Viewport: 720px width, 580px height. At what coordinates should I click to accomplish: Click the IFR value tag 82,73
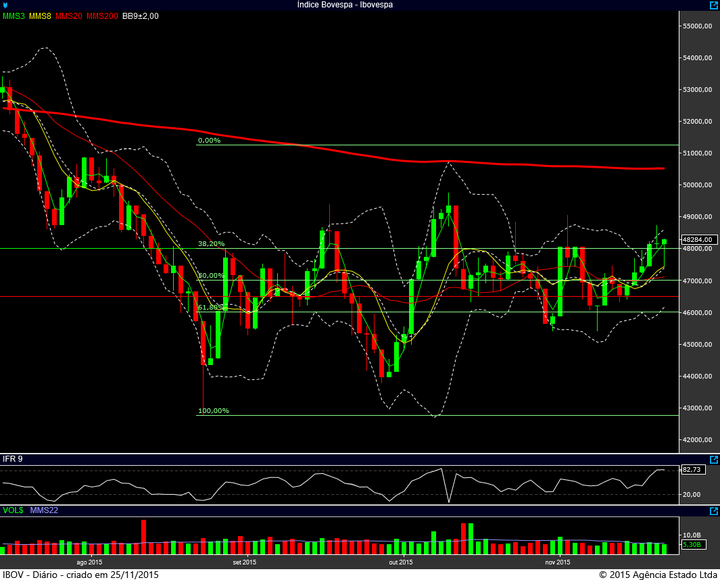click(x=693, y=469)
